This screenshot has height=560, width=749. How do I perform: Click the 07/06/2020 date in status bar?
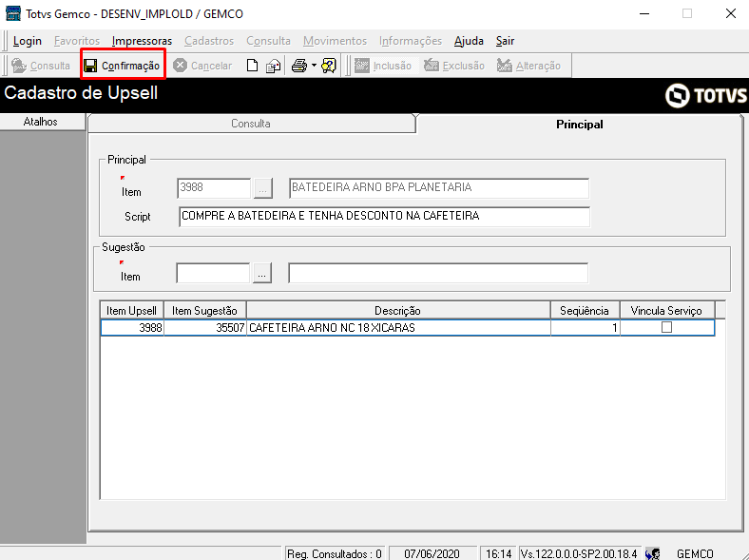(x=432, y=553)
